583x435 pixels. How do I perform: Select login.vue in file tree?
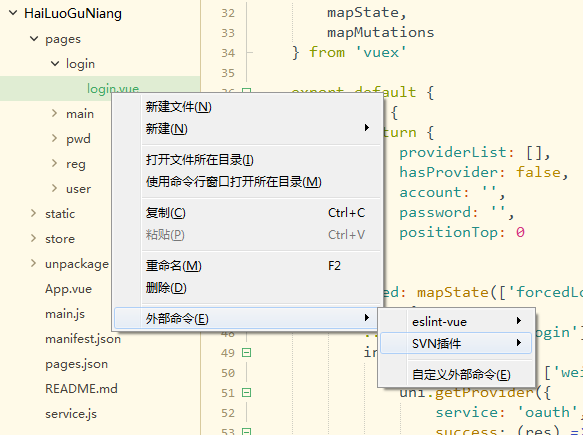[x=113, y=88]
